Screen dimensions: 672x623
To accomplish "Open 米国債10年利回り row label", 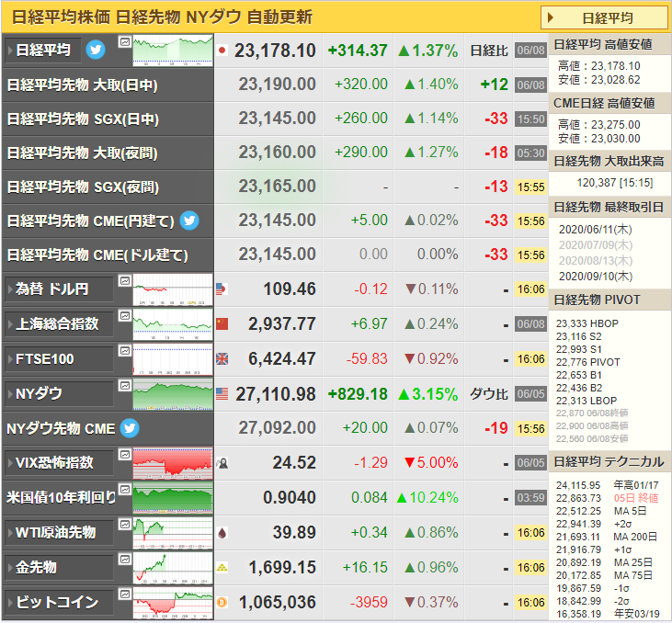I will click(x=61, y=497).
